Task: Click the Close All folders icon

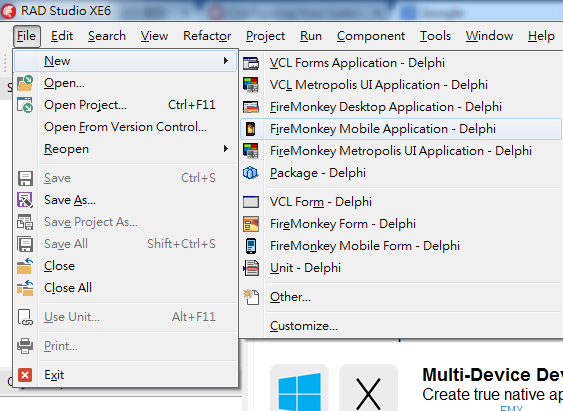Action: 25,288
